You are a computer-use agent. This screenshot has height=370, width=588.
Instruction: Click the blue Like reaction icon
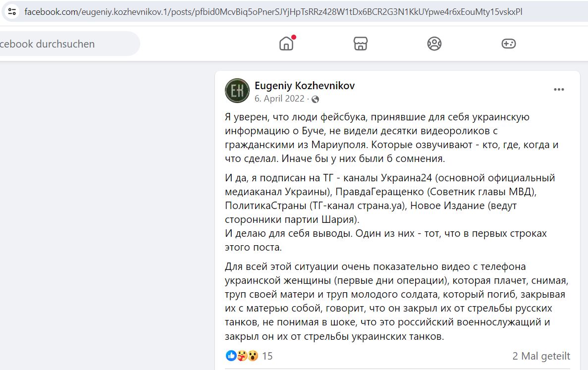(231, 355)
